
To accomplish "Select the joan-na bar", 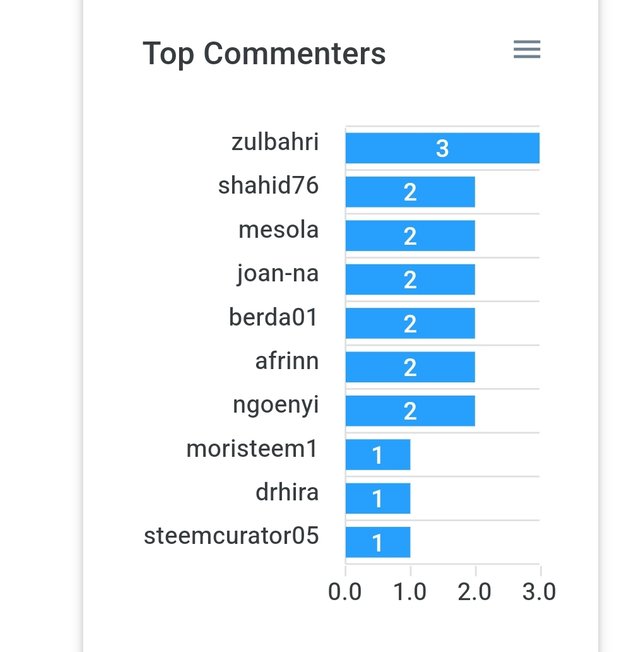I will [410, 279].
